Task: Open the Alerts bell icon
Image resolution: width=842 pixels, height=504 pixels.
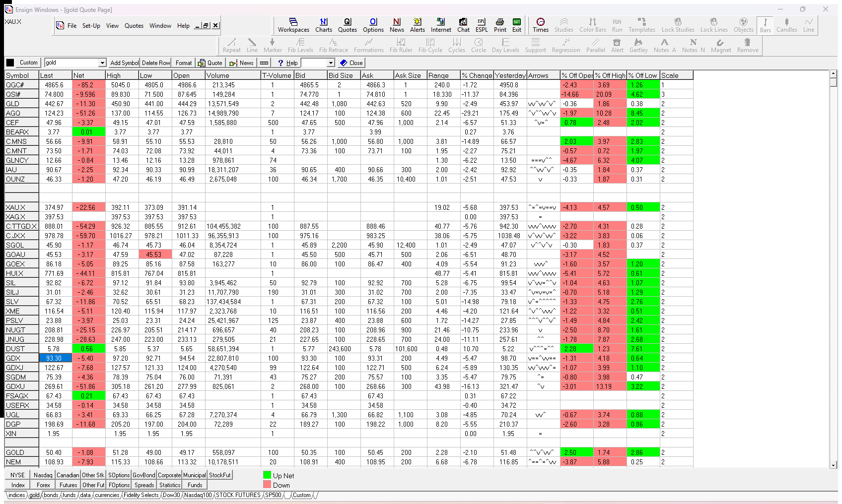Action: (418, 25)
